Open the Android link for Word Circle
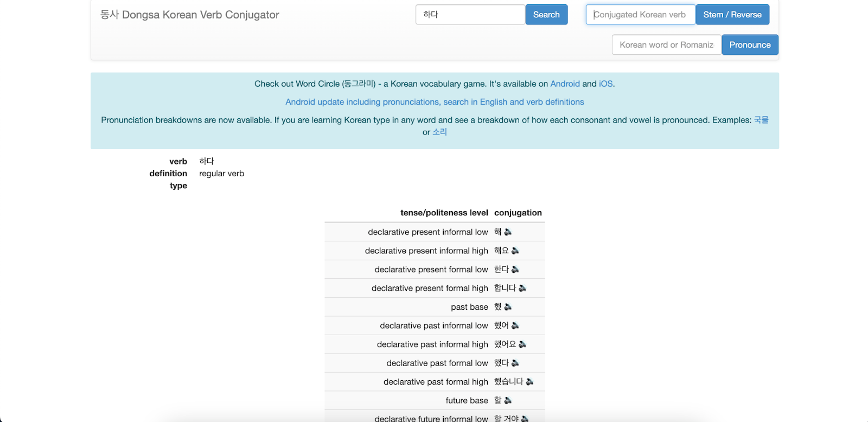Viewport: 868px width, 422px height. 565,84
